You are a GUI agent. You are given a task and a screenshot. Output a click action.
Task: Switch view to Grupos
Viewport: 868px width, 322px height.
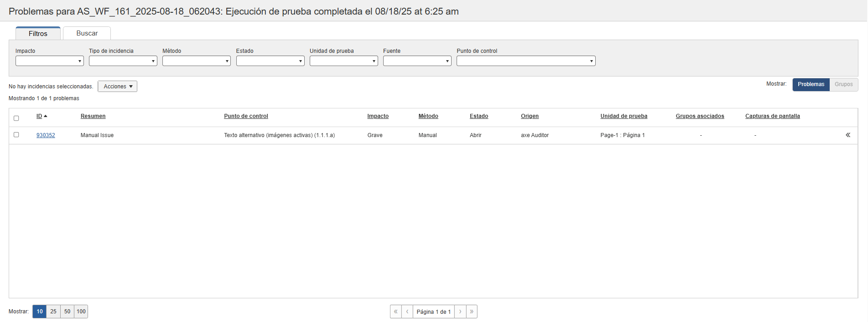pos(843,84)
